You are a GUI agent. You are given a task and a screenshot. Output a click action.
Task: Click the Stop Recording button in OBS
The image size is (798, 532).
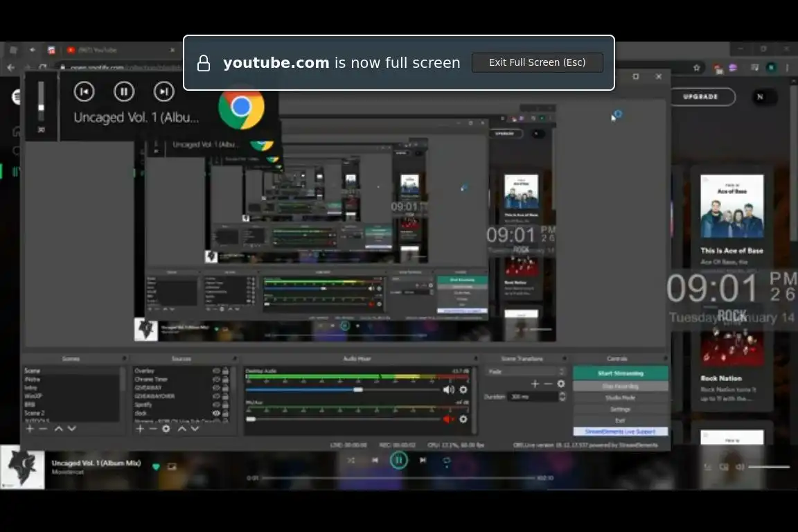(621, 387)
